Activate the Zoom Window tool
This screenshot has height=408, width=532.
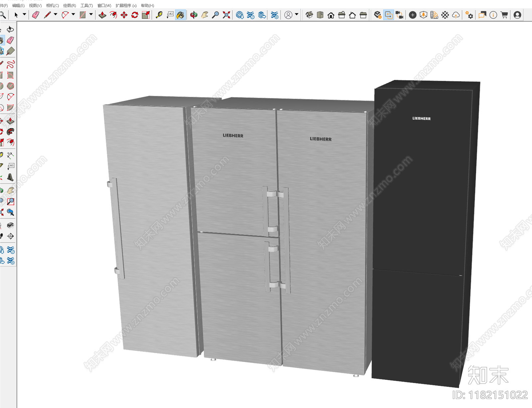[10, 201]
